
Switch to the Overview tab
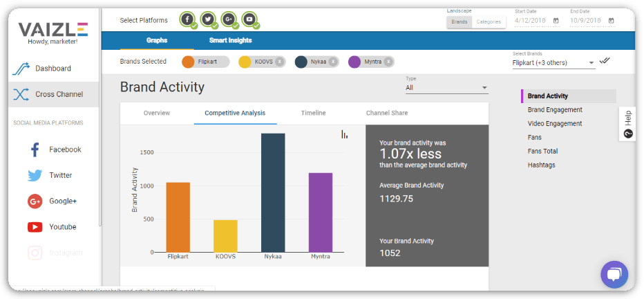tap(156, 113)
